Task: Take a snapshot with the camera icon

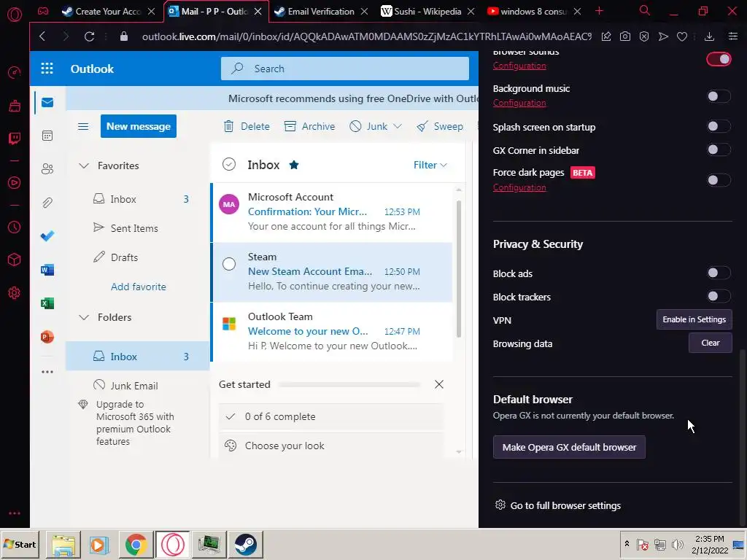Action: pyautogui.click(x=625, y=36)
